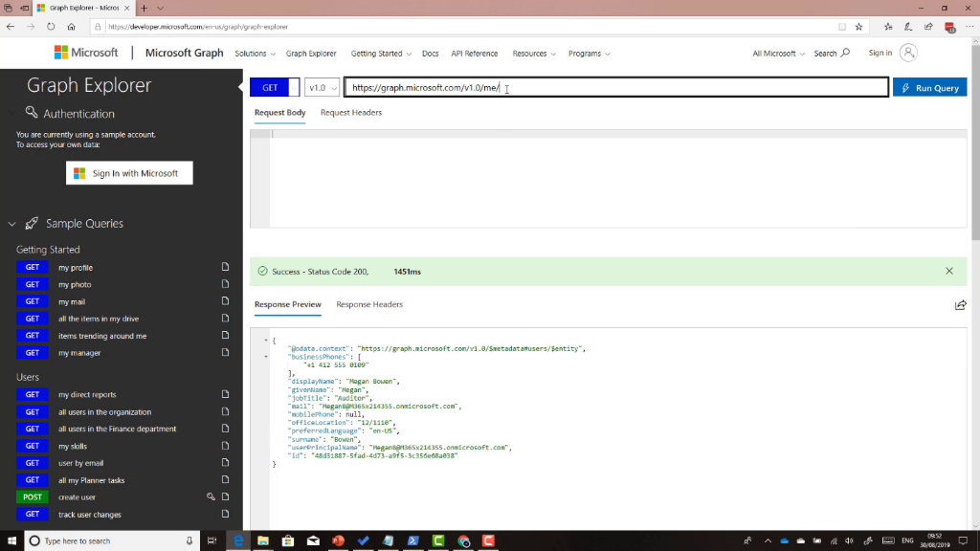Click the Sign in link in header
The height and width of the screenshot is (551, 980).
pyautogui.click(x=880, y=54)
